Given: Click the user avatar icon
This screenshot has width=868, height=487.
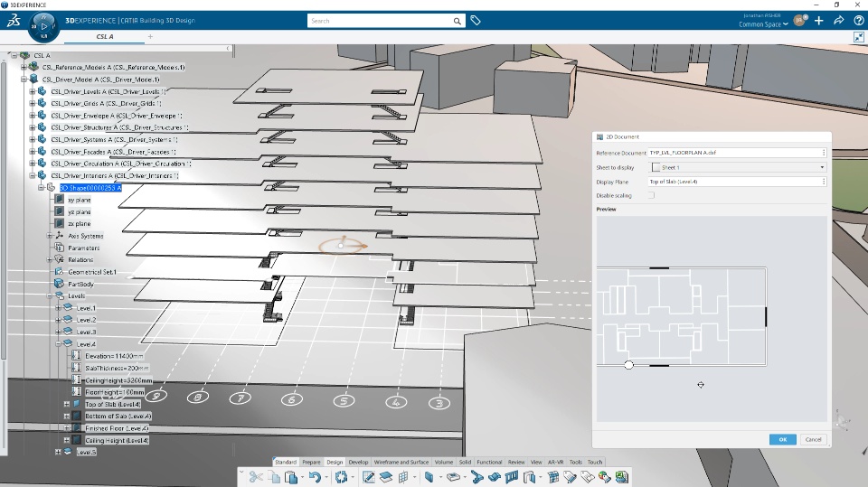Looking at the screenshot, I should click(798, 21).
